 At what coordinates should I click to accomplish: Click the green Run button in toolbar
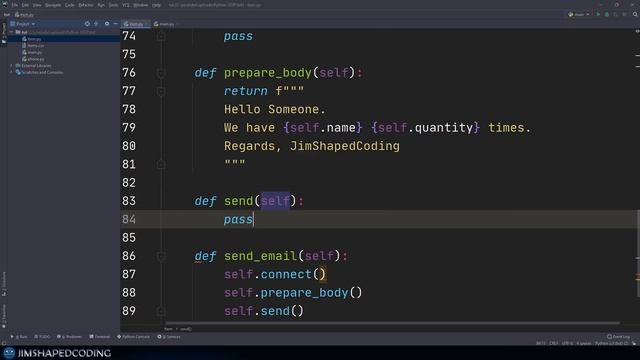(598, 15)
